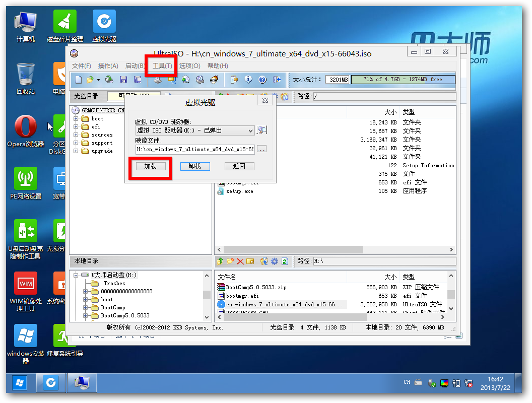Open the 虚拟光驱 desktop shortcut

104,26
